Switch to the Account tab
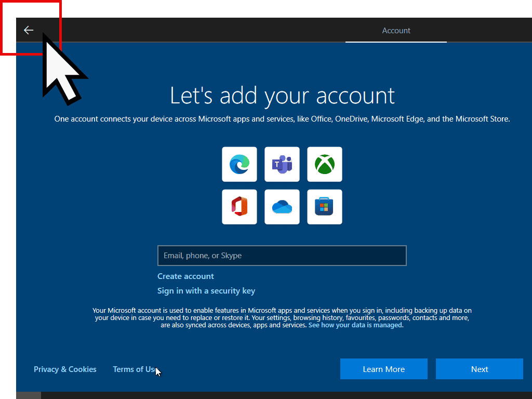The image size is (532, 399). [x=396, y=31]
